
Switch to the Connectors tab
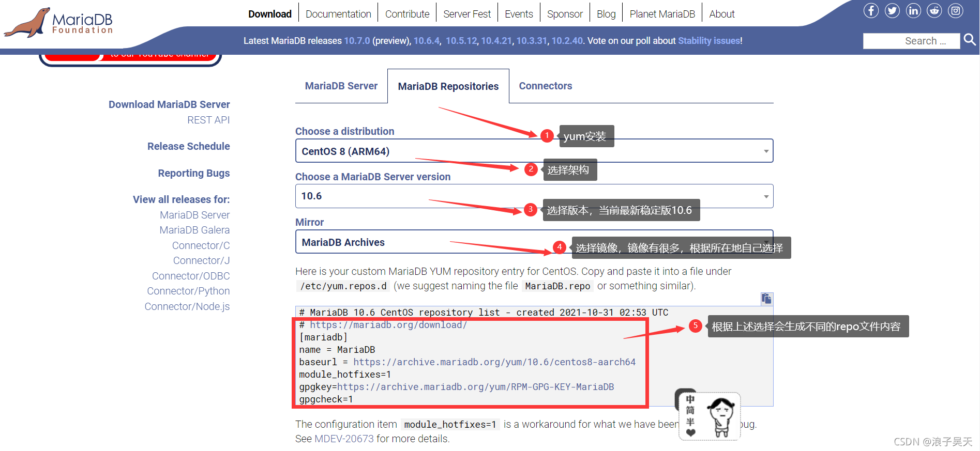click(546, 86)
